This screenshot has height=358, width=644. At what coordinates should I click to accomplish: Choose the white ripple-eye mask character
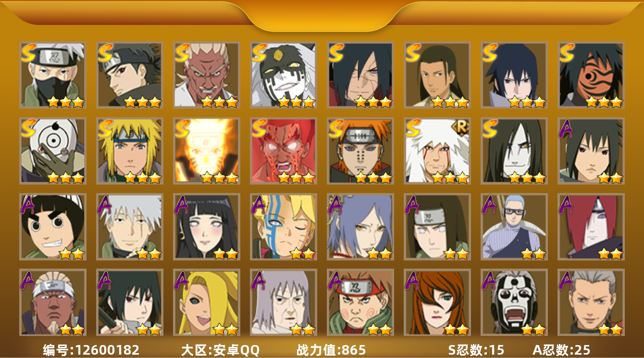53,151
